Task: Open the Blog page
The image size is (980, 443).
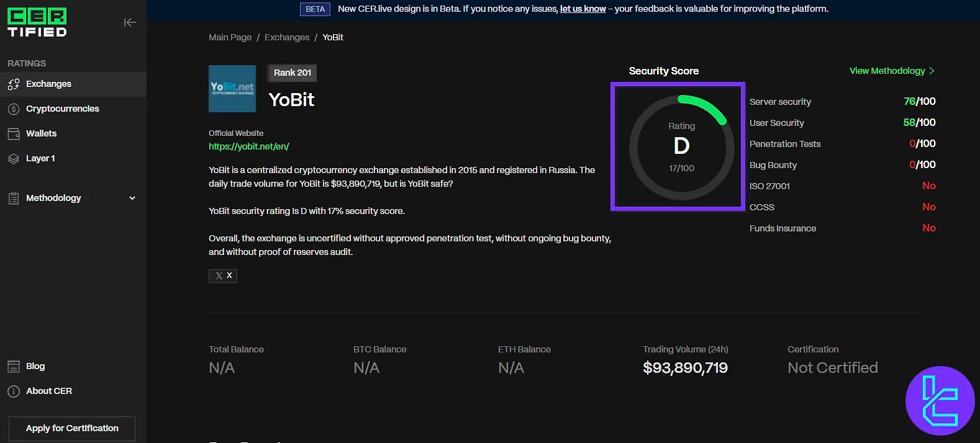Action: [35, 367]
